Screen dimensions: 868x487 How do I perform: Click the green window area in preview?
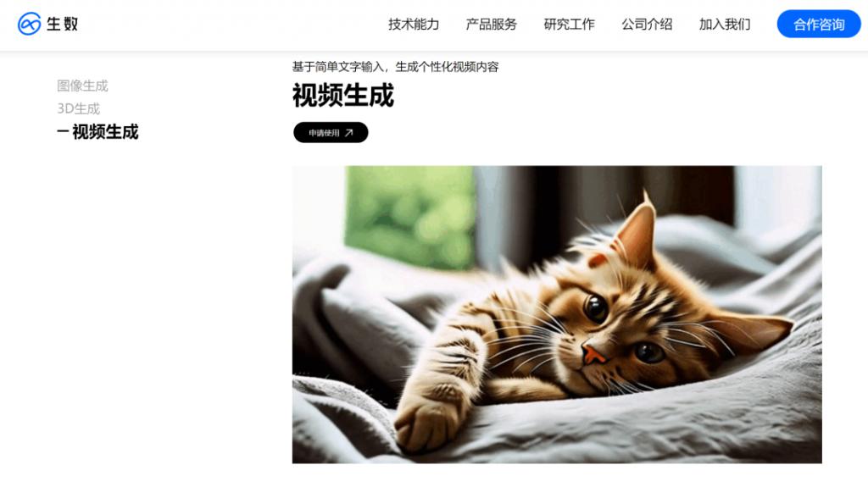coord(410,216)
